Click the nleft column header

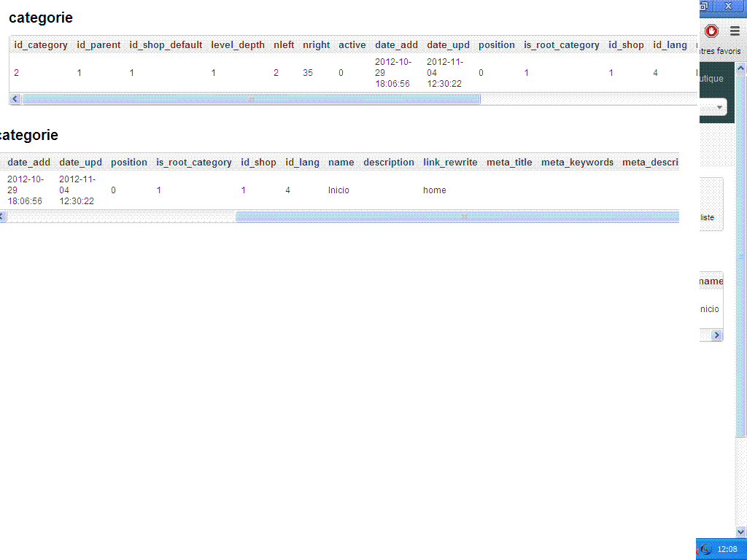pyautogui.click(x=284, y=44)
